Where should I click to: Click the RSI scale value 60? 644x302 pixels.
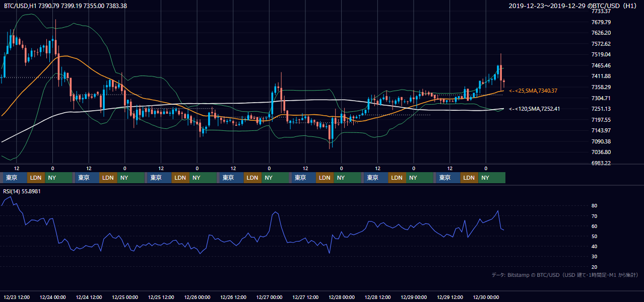click(x=594, y=226)
